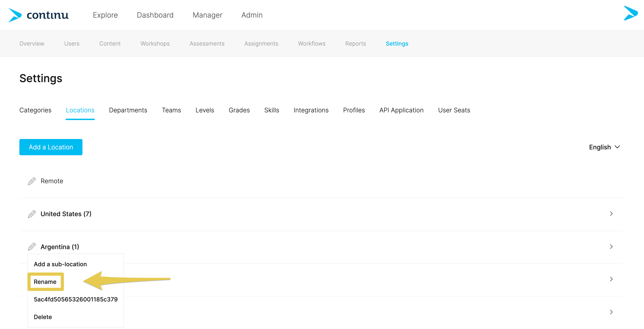Select the Settings admin tab
This screenshot has width=644, height=329.
coord(397,44)
